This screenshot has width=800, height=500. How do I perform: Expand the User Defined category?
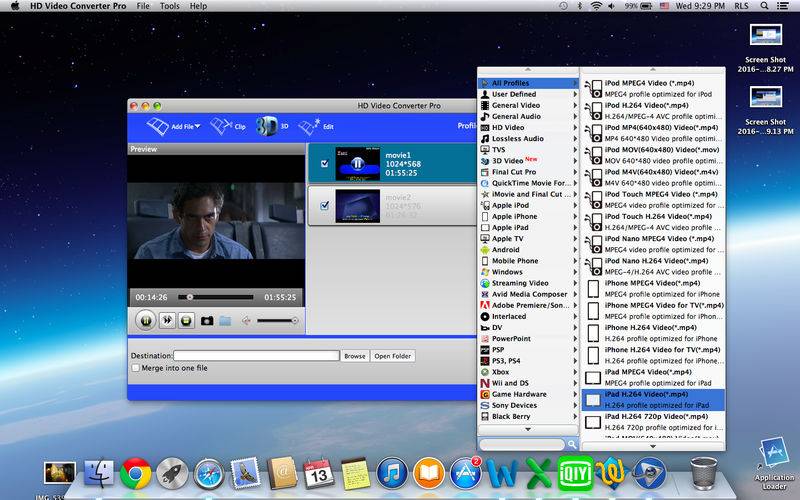[x=528, y=94]
